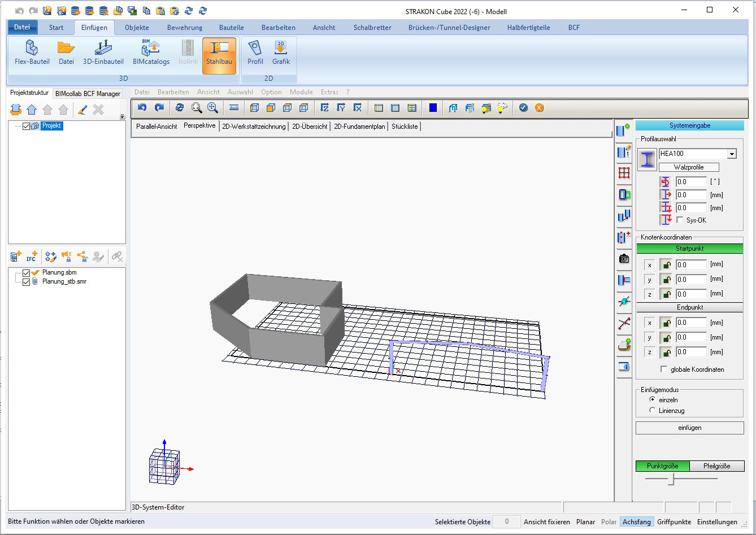Open the Stückliste tab

pyautogui.click(x=405, y=127)
